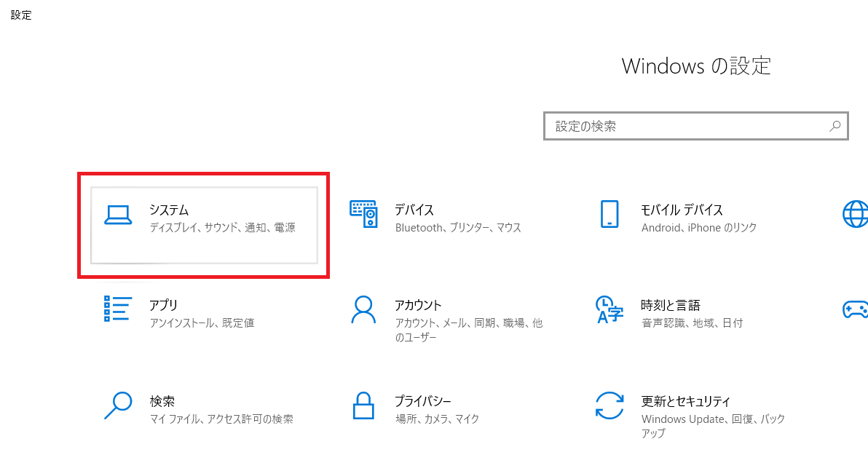The width and height of the screenshot is (868, 463).
Task: Open the モバイル デバイス settings title
Action: 682,210
